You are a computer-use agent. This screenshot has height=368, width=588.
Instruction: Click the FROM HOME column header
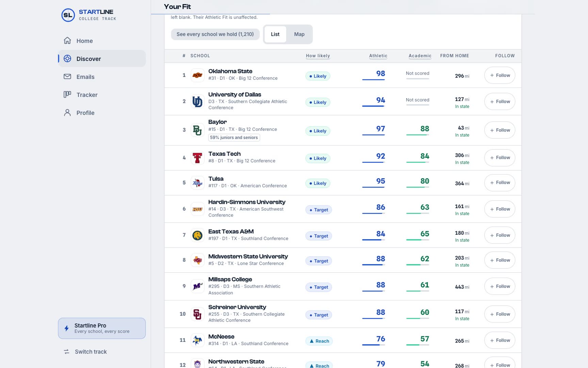click(x=455, y=56)
